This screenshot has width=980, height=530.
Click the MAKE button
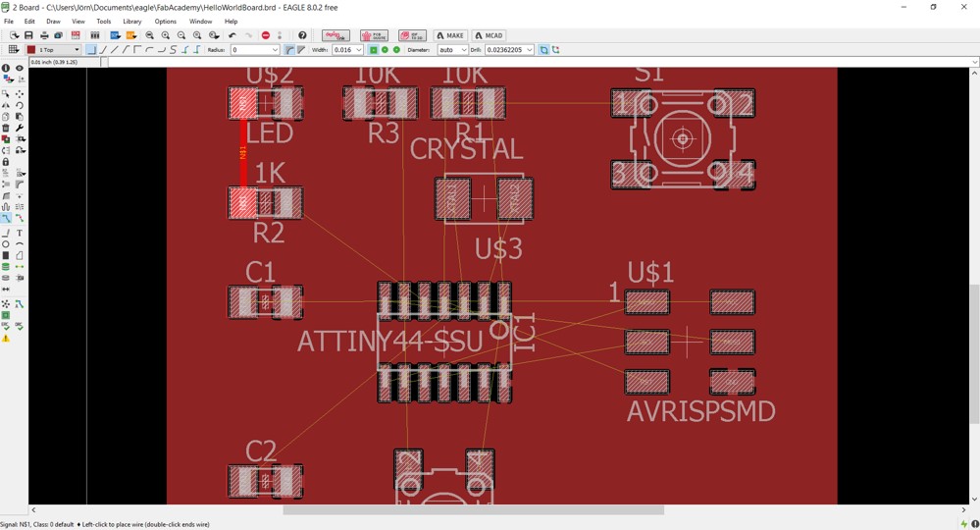pos(450,35)
